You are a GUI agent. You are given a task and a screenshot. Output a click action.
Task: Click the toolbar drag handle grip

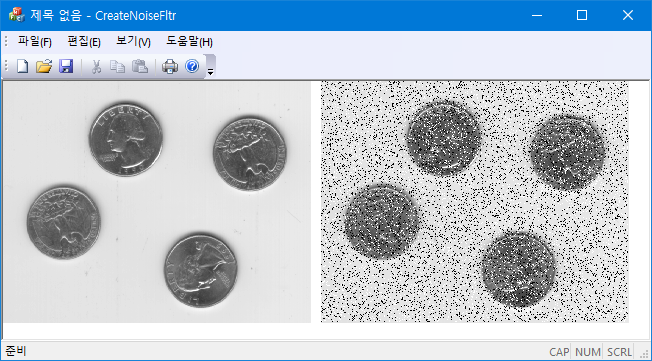(6, 66)
